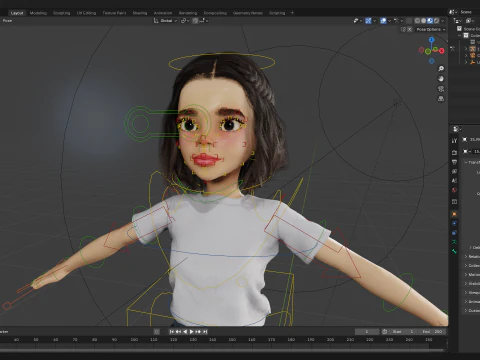Collapse the Collection row in outliner
Image resolution: width=480 pixels, height=360 pixels.
460,35
